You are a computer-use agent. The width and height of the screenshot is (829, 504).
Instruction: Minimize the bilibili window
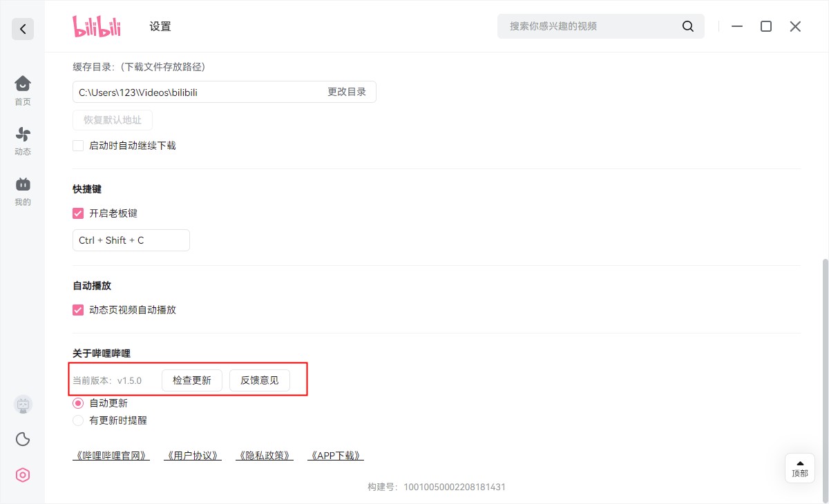click(x=738, y=26)
